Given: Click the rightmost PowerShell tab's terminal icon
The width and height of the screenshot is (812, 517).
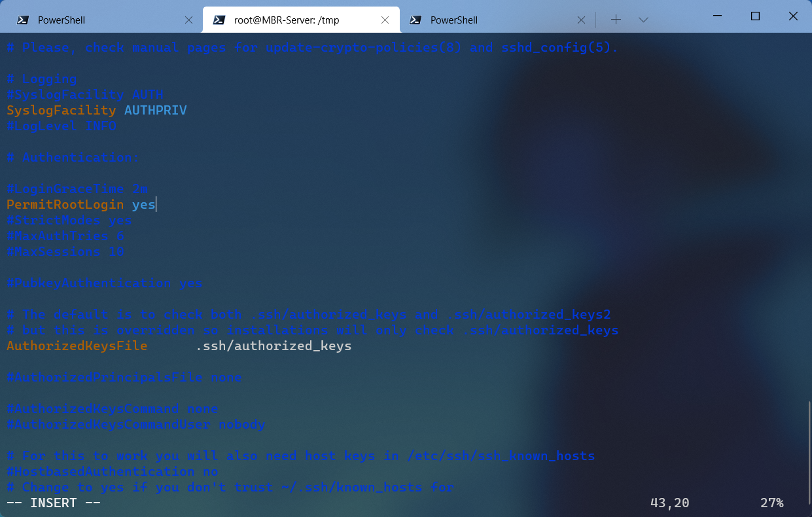Looking at the screenshot, I should coord(415,20).
